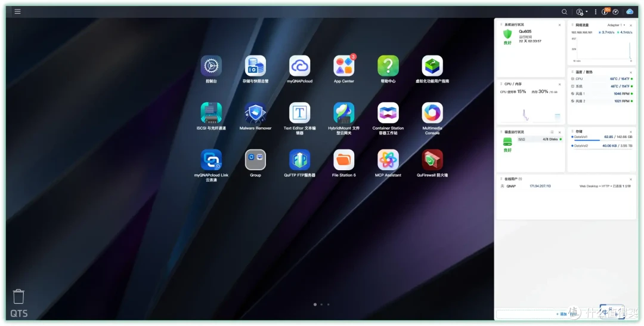Switch to the second desktop page dot
The width and height of the screenshot is (644, 326).
(x=321, y=305)
